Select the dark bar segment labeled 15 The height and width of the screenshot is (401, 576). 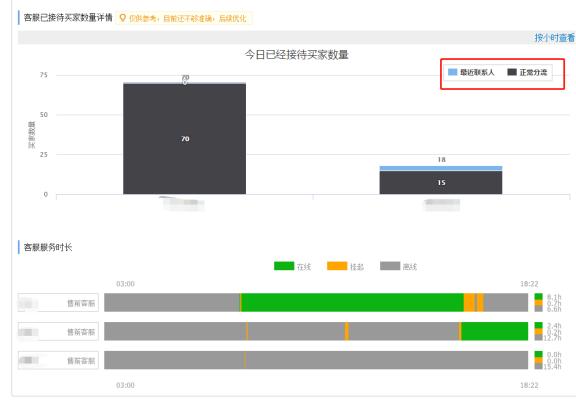point(441,183)
